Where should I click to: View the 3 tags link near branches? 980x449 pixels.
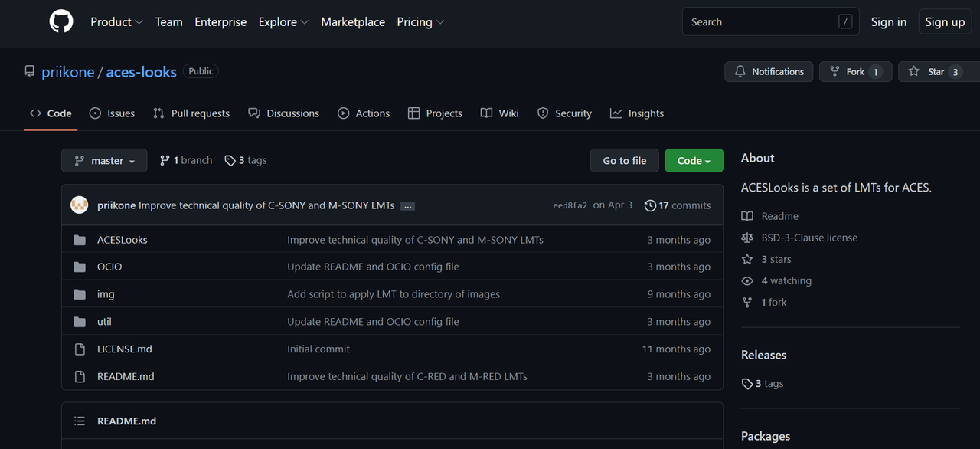[x=246, y=160]
